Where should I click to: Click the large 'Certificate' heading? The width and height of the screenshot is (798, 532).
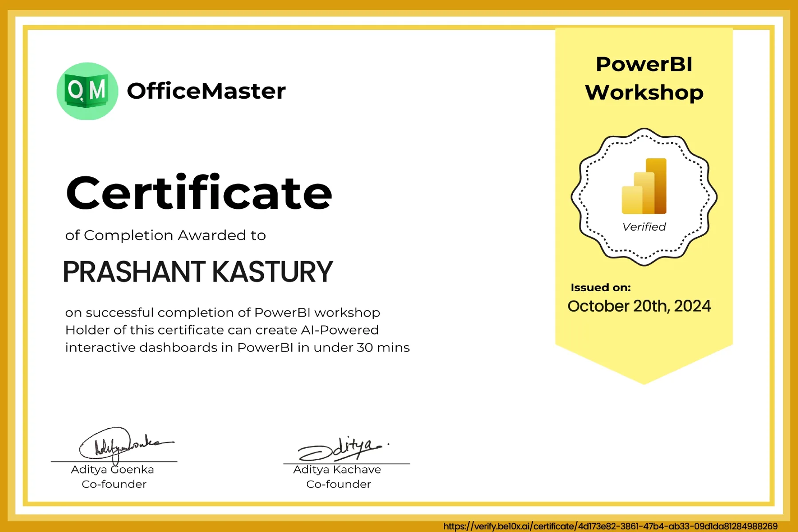pos(199,192)
